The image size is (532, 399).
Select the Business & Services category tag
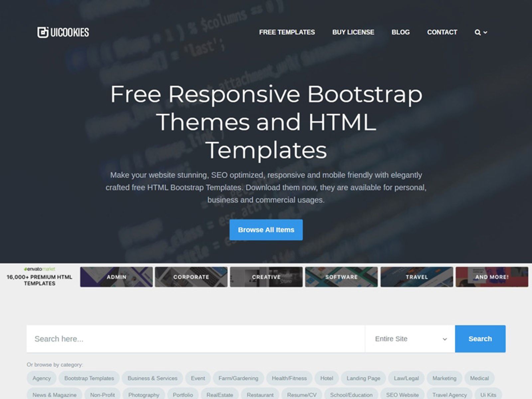[x=152, y=378]
